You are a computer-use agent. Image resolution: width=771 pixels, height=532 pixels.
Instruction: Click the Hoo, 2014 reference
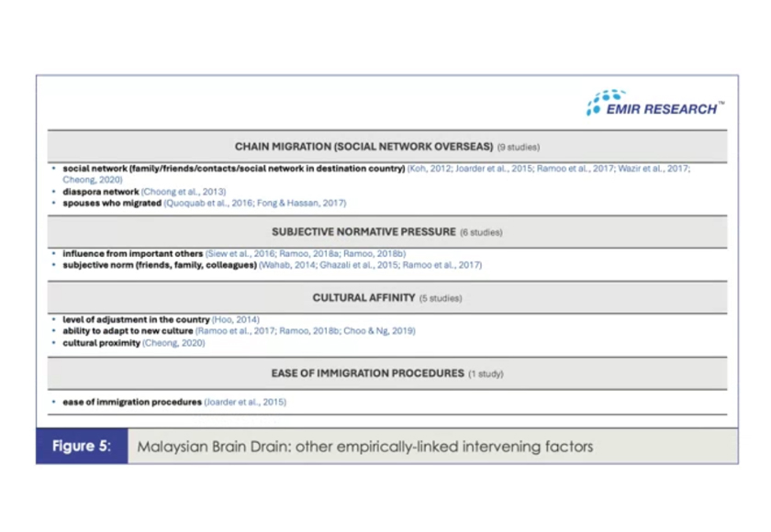pos(236,320)
